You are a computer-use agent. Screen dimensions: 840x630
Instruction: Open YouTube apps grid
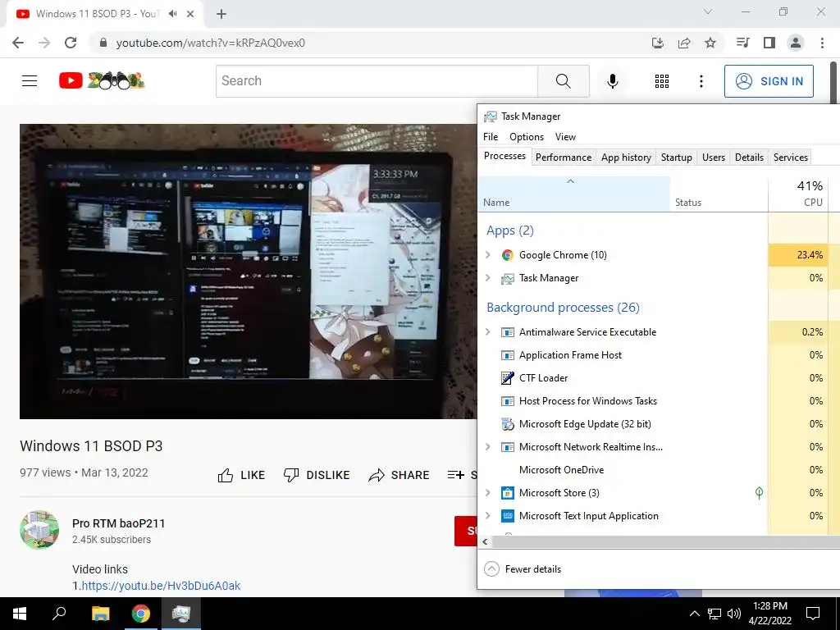(662, 81)
